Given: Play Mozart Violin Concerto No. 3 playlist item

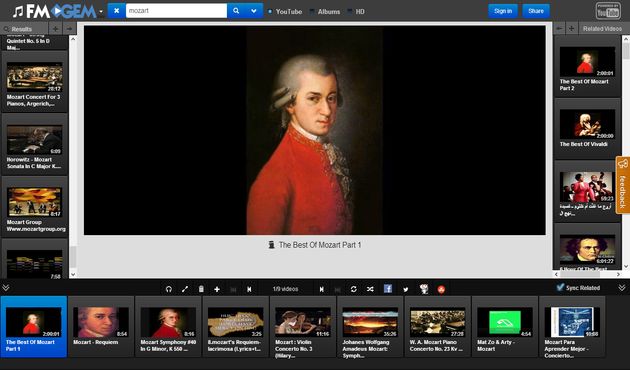Looking at the screenshot, I should (x=303, y=327).
